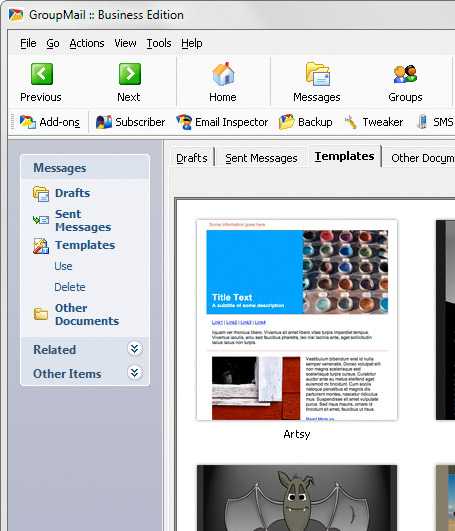This screenshot has width=455, height=531.
Task: Open Messages folder icon in toolbar
Action: pos(317,73)
